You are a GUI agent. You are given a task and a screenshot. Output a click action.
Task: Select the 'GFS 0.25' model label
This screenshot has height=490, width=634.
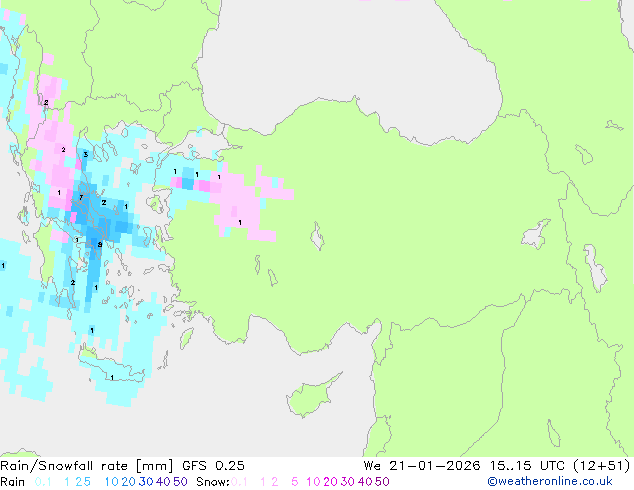(213, 466)
